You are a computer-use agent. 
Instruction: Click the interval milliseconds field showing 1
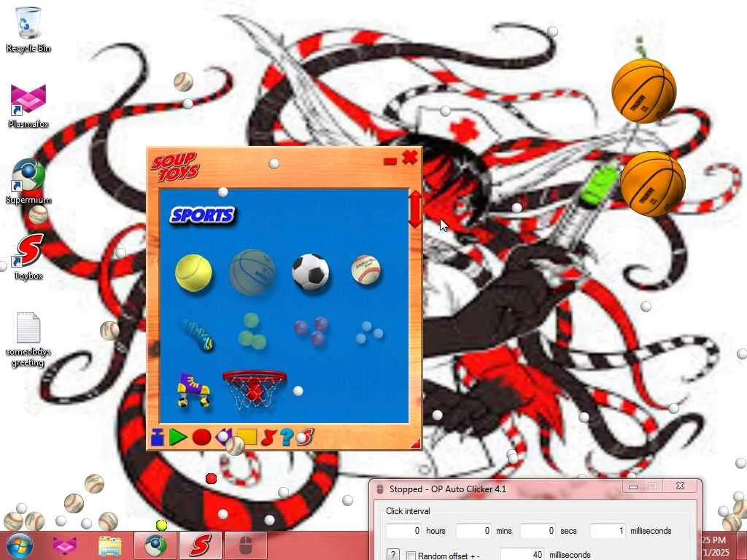pyautogui.click(x=608, y=531)
